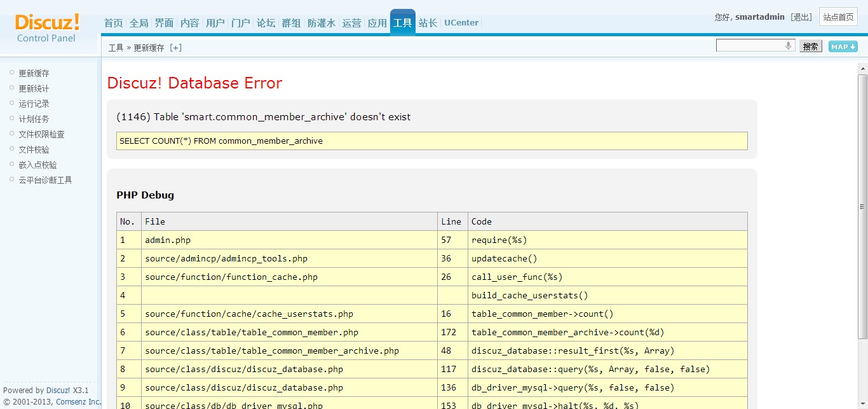Click the SELECT COUNT(*) query text box
Screen dimensions: 868x409
click(x=432, y=141)
